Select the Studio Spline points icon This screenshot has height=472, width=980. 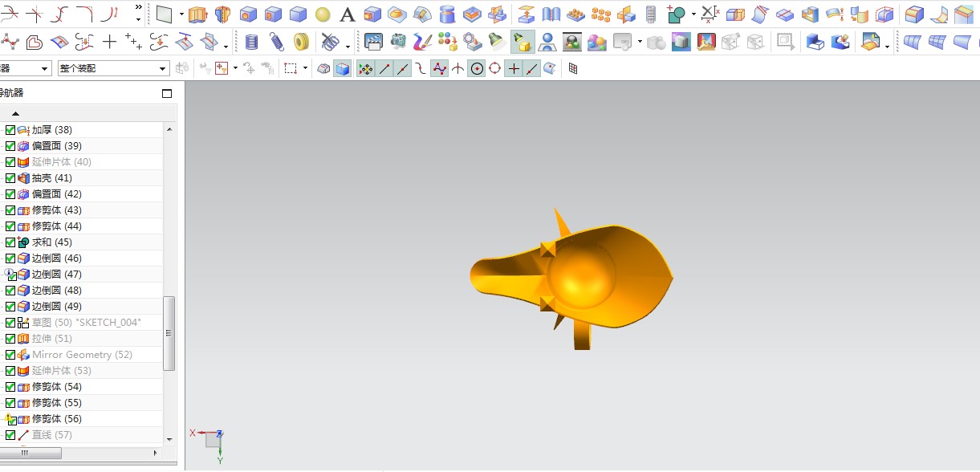click(10, 42)
